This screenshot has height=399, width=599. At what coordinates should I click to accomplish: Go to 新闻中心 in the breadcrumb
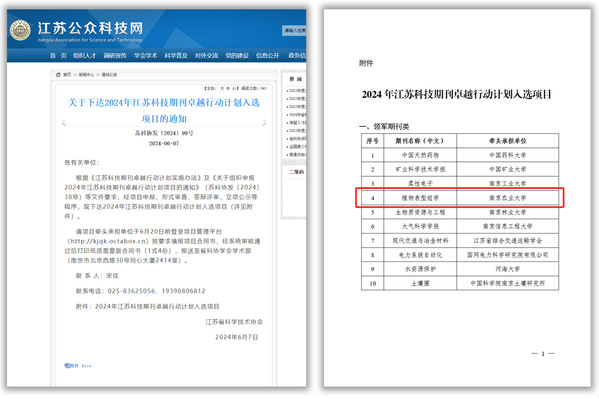(86, 75)
